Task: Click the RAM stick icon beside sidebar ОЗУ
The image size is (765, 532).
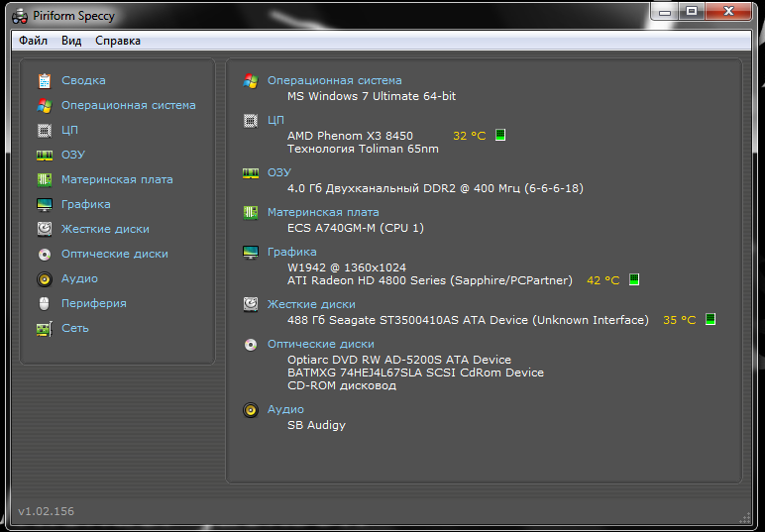Action: 45,156
